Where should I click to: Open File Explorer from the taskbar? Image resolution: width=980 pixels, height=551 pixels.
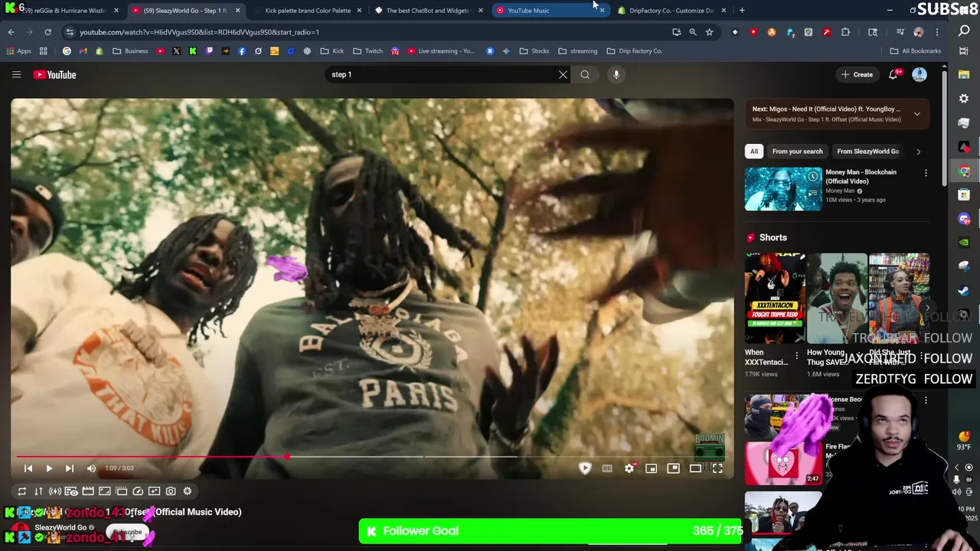coord(964,74)
